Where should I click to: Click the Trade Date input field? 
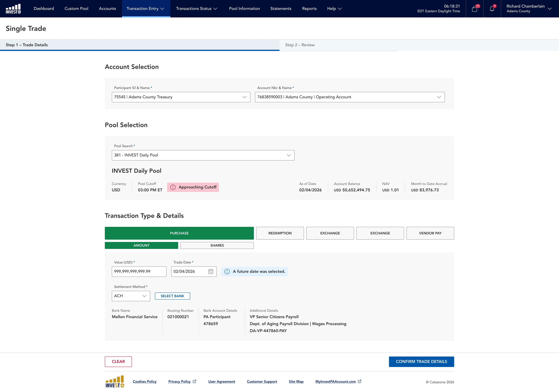[x=194, y=272]
